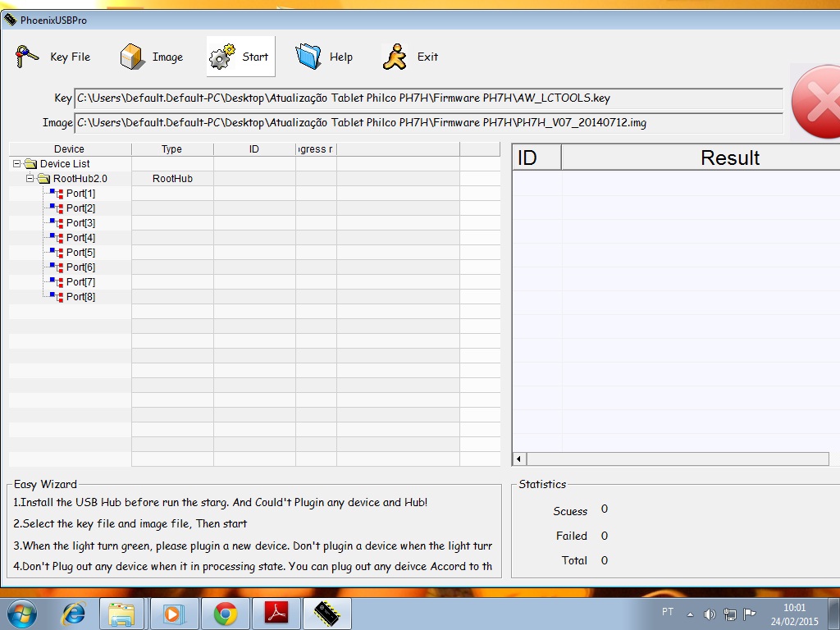Select the Port[3] USB icon

[x=57, y=223]
